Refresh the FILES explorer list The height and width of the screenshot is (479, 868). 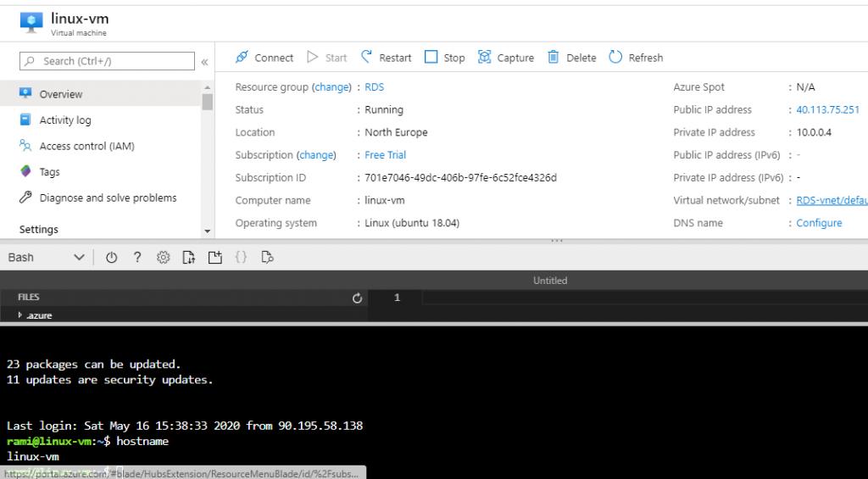(x=357, y=298)
